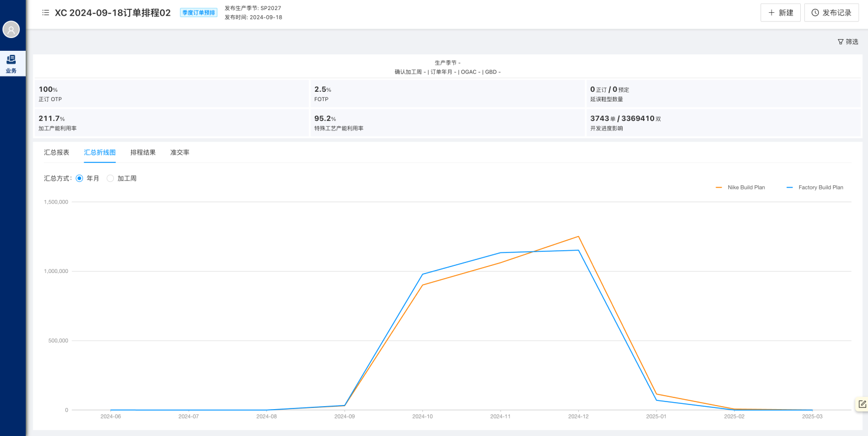The width and height of the screenshot is (868, 436).
Task: Click the 新建 button
Action: point(780,13)
